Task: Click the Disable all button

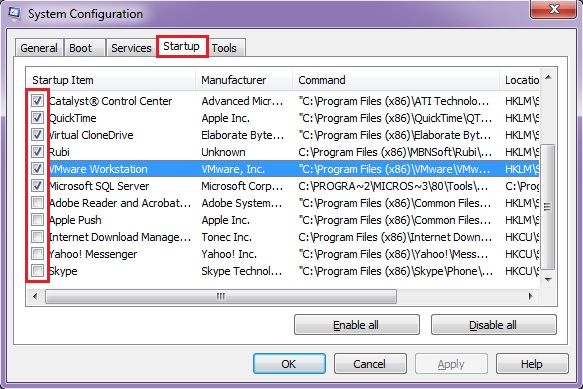Action: [493, 325]
